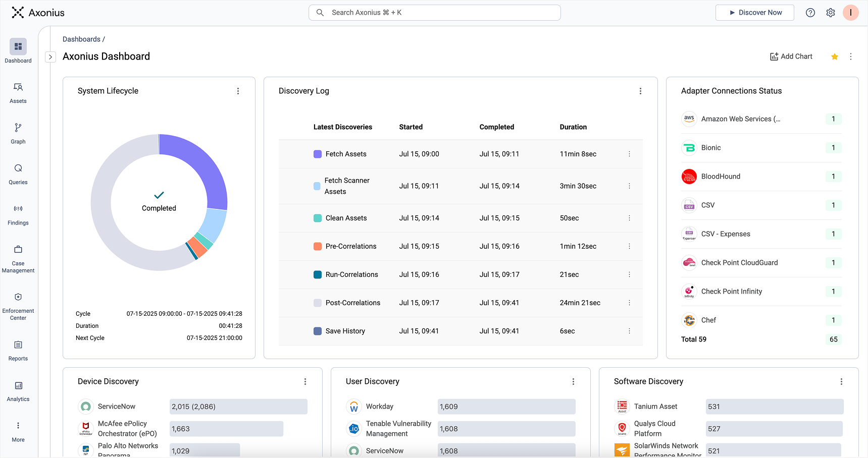Image resolution: width=868 pixels, height=458 pixels.
Task: Click the Qualys Cloud Platform icon
Action: point(622,429)
